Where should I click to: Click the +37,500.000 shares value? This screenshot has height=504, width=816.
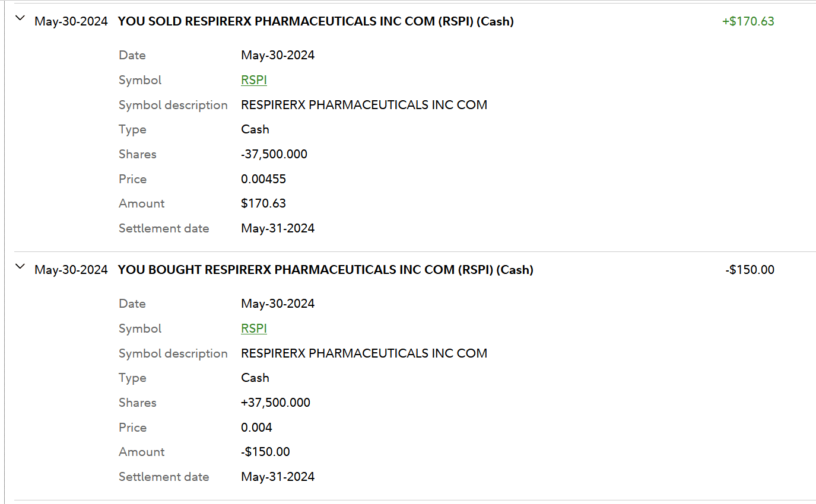click(x=275, y=403)
